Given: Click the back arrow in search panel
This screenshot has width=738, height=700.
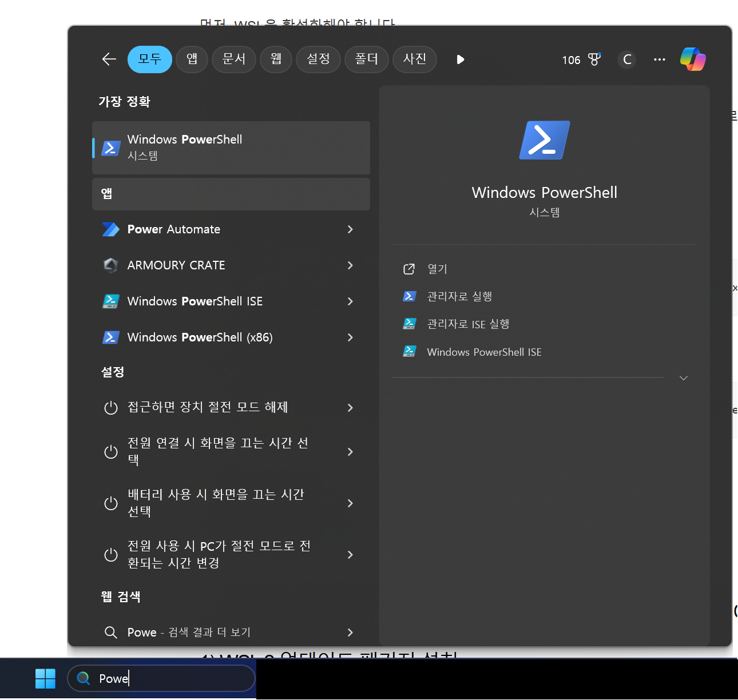Looking at the screenshot, I should (109, 59).
